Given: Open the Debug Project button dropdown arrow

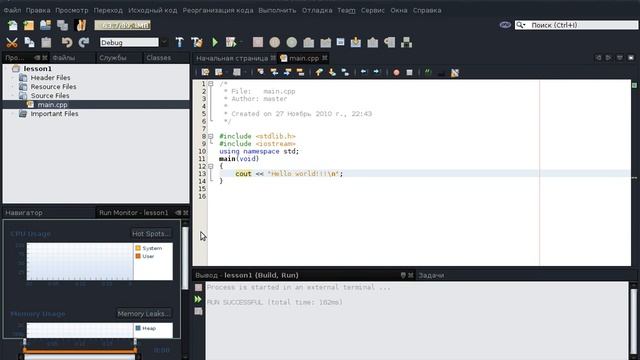Looking at the screenshot, I should tap(241, 42).
